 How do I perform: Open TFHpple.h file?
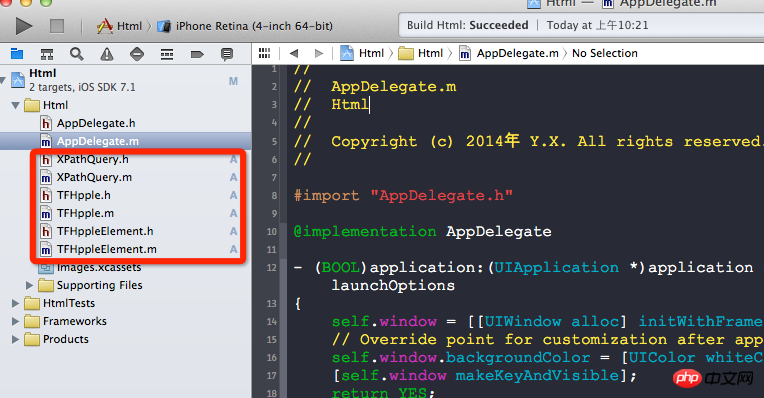pyautogui.click(x=76, y=195)
